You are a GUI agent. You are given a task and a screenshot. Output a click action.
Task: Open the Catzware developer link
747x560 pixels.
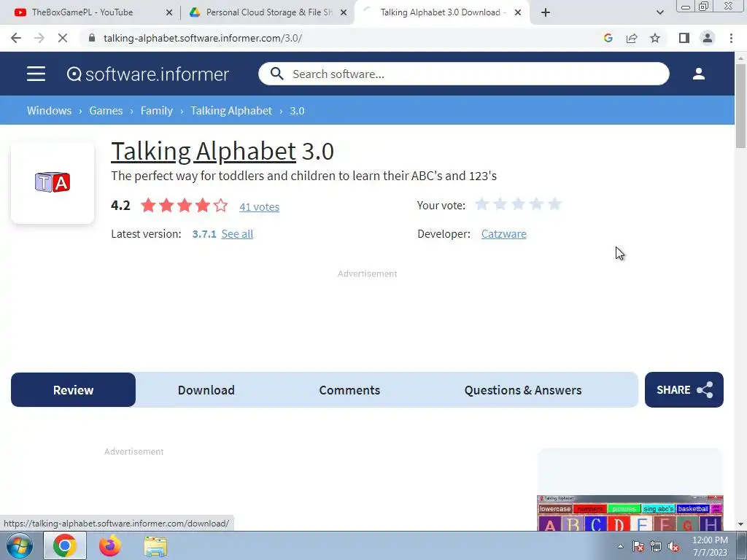[x=503, y=234]
